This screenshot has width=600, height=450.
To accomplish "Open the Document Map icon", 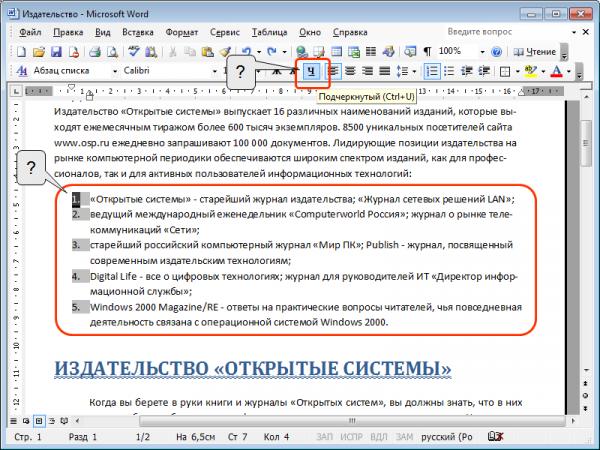I will click(410, 52).
